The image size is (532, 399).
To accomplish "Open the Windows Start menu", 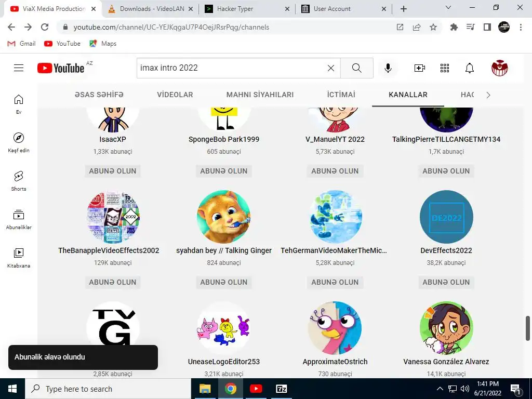I will point(12,389).
